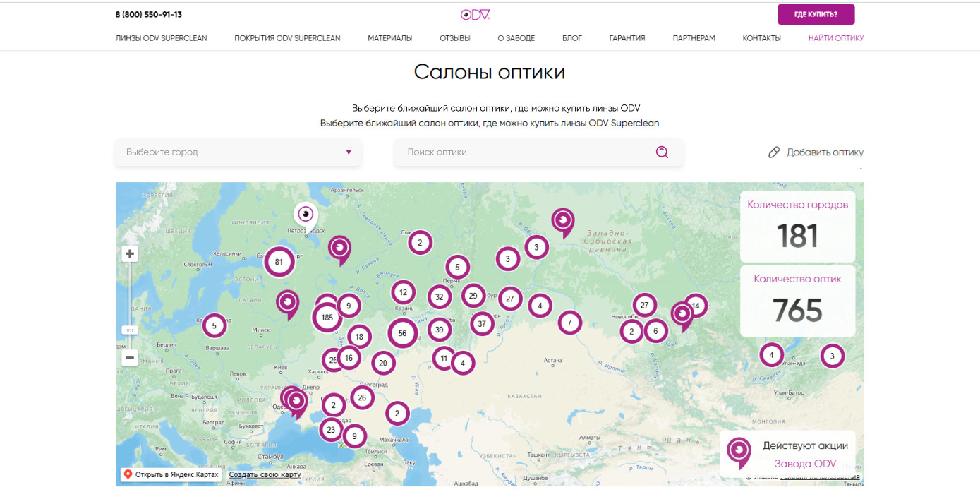Open the cluster marker labeled 37

tap(483, 324)
